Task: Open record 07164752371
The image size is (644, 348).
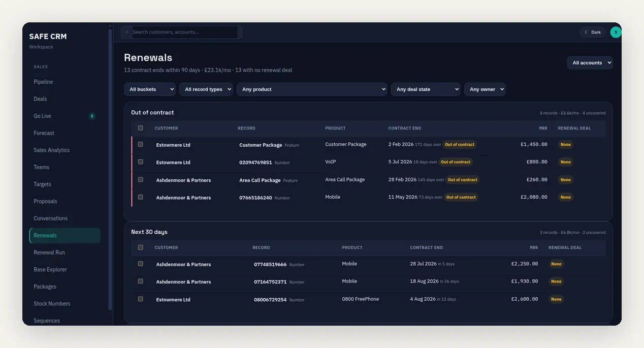Action: click(270, 282)
